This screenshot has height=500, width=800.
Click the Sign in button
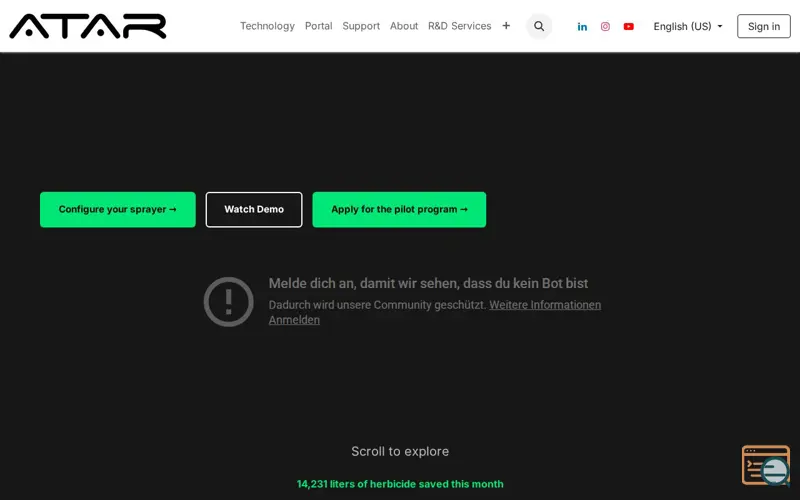[x=763, y=27]
